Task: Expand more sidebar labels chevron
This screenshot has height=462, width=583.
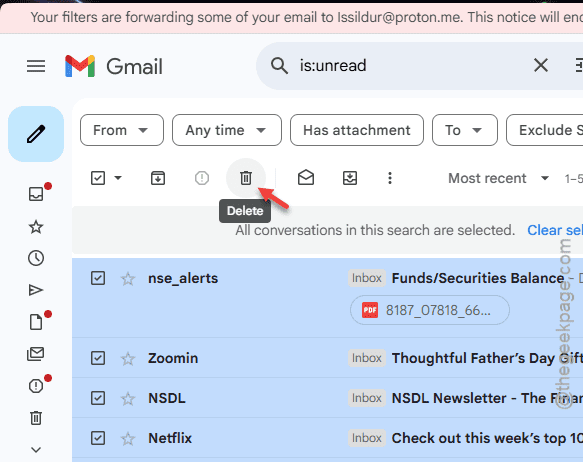Action: (x=36, y=450)
